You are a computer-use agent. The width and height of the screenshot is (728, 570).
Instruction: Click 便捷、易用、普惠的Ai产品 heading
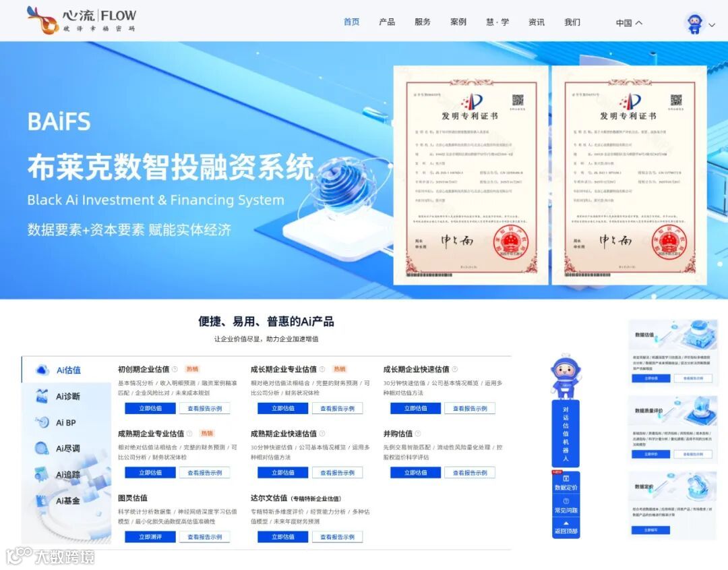click(266, 322)
